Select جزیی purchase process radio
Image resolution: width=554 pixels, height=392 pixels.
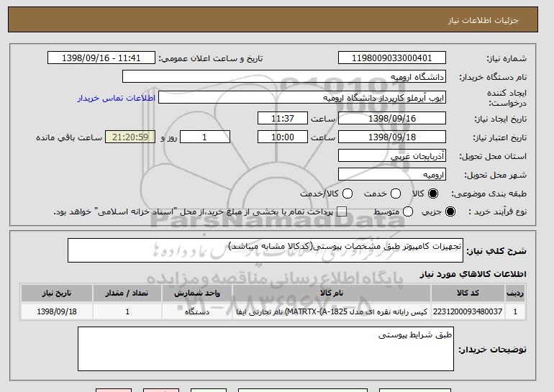(450, 211)
